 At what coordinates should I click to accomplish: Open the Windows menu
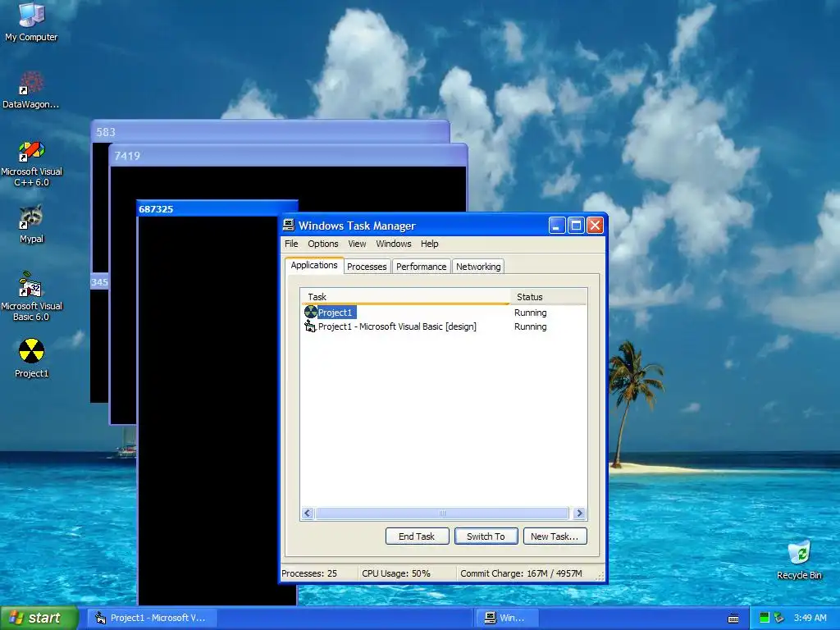coord(394,244)
